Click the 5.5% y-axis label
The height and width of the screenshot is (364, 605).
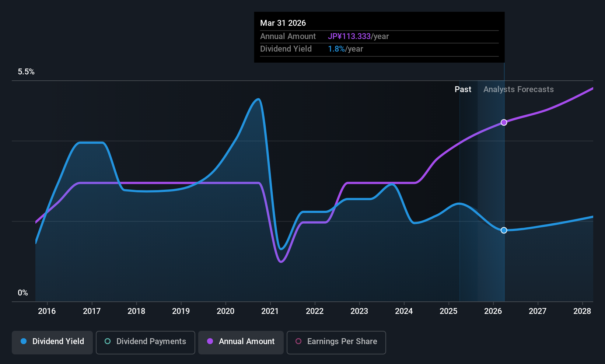point(26,72)
